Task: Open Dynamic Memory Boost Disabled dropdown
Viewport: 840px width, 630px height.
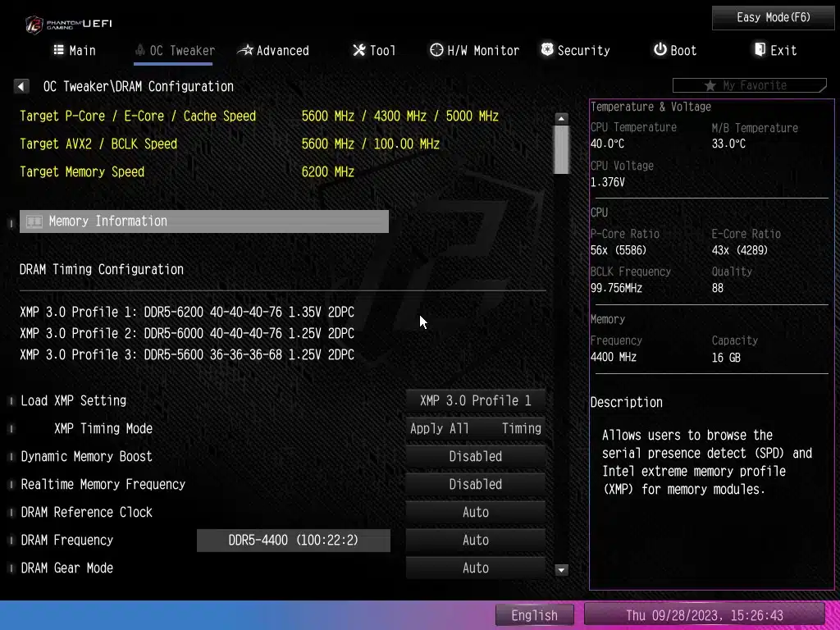Action: 475,456
